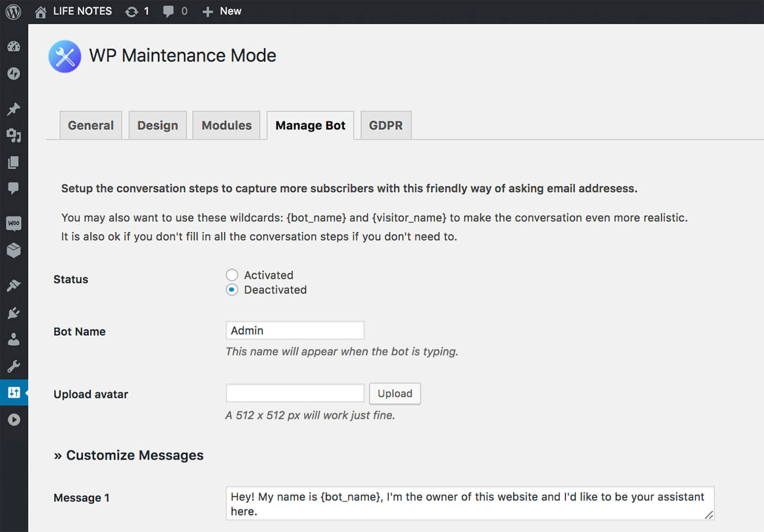Image resolution: width=764 pixels, height=532 pixels.
Task: Switch to the Modules tab
Action: click(227, 125)
